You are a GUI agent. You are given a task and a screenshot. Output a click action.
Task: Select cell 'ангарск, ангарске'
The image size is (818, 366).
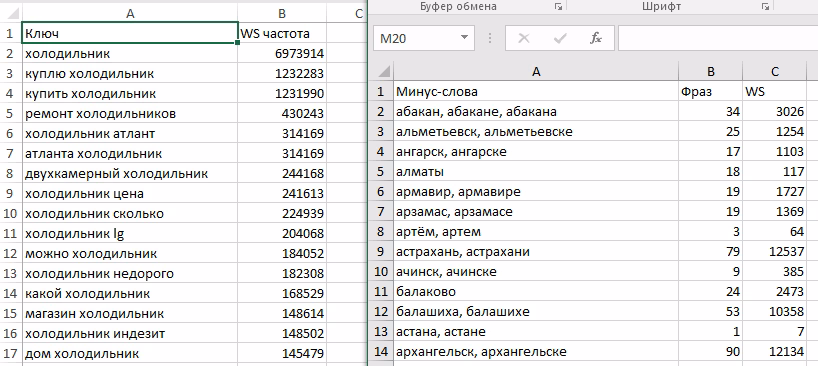pyautogui.click(x=536, y=152)
